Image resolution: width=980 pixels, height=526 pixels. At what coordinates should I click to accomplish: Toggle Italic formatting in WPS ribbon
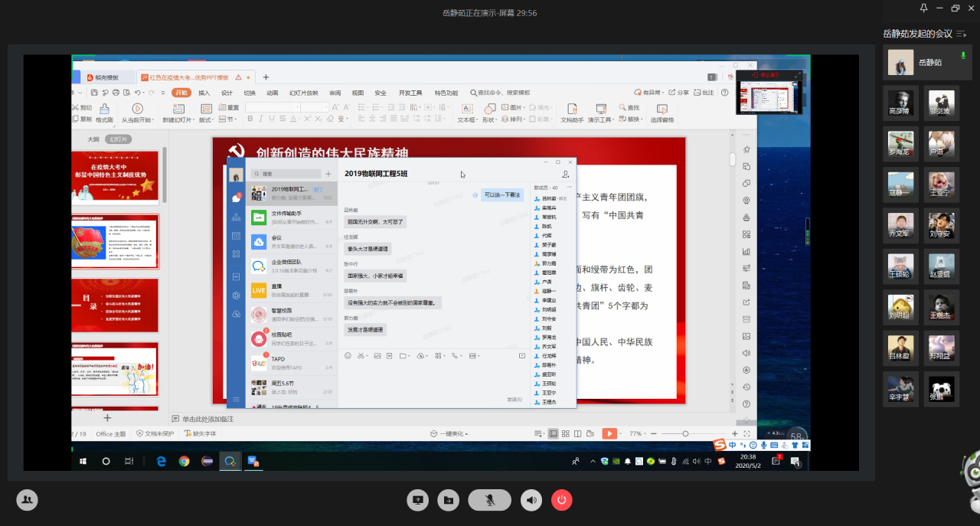point(260,119)
